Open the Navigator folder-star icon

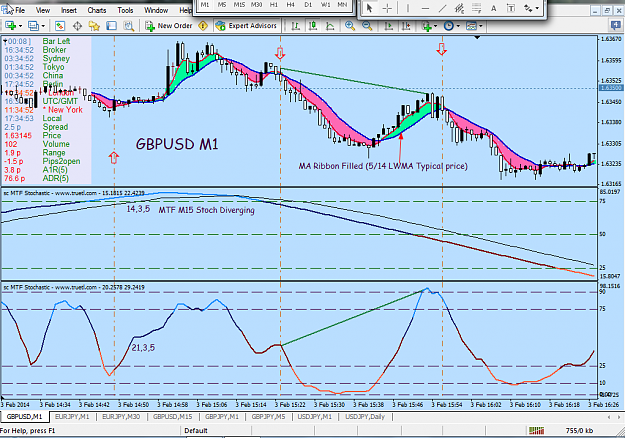(94, 26)
